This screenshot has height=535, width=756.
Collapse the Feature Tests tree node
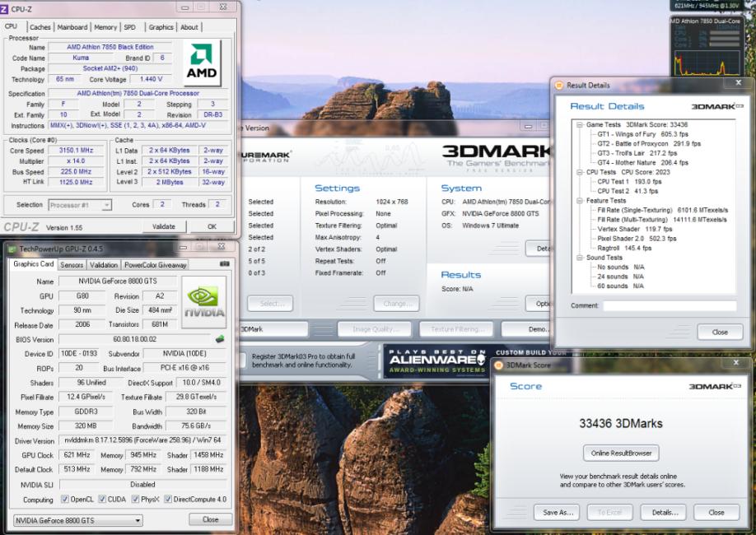coord(580,201)
